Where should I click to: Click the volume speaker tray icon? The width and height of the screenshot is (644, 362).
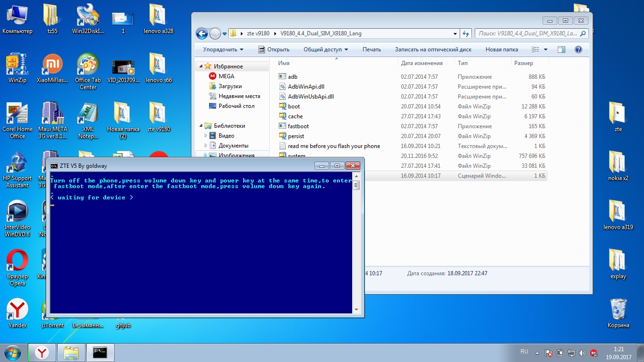pos(582,353)
